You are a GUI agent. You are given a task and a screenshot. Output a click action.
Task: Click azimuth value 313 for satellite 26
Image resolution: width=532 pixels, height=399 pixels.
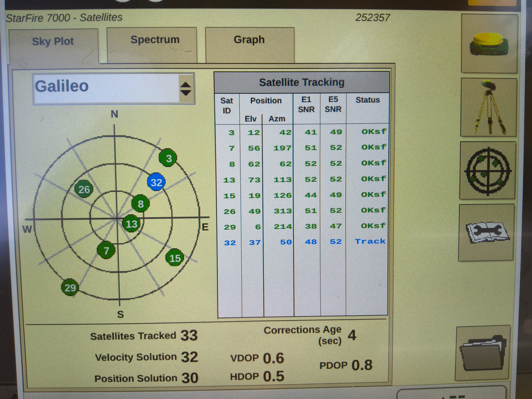(283, 211)
